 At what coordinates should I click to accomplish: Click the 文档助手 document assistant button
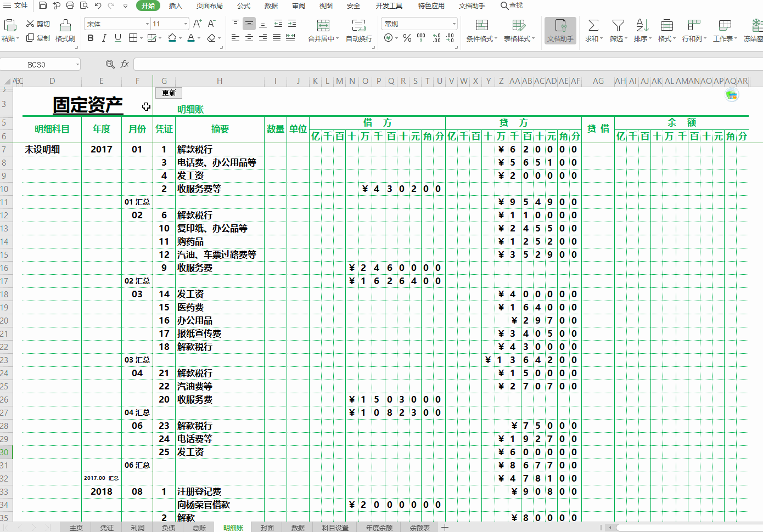coord(560,31)
